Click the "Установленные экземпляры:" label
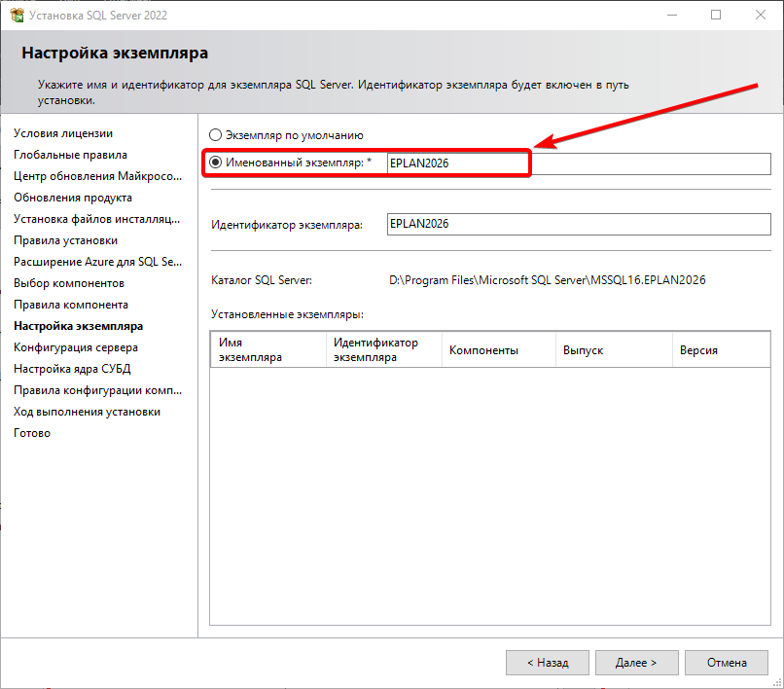 287,314
